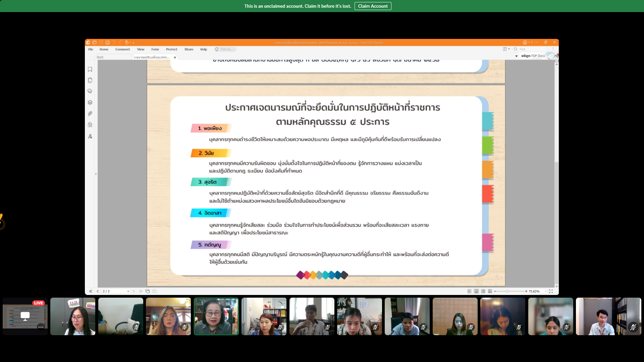This screenshot has height=362, width=644.
Task: Open the Comments panel icon
Action: point(90,91)
